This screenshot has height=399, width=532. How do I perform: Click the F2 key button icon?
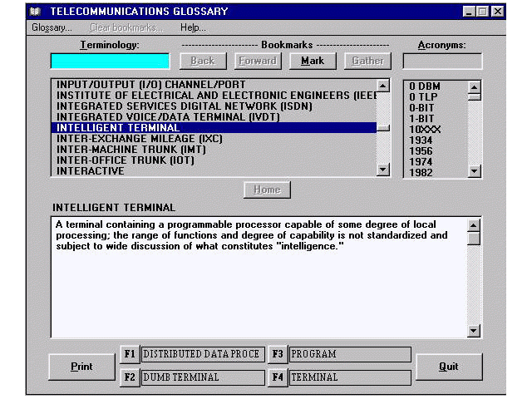coord(129,377)
